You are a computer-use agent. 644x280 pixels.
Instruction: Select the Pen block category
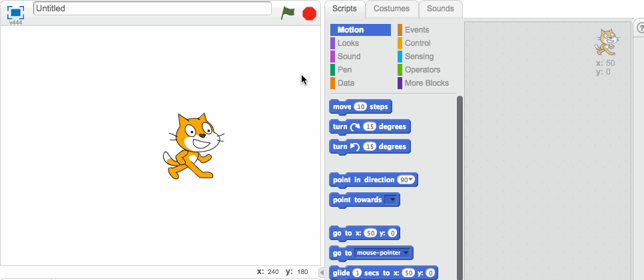344,70
